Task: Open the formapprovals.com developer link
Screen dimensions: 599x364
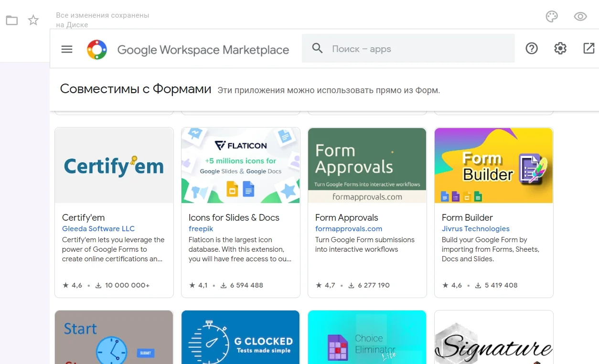Action: (x=349, y=229)
